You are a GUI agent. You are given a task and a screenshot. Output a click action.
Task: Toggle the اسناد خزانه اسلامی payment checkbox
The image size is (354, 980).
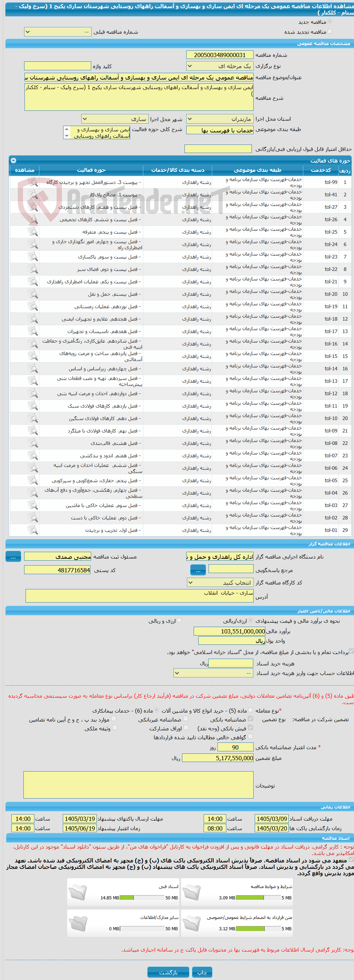tap(351, 651)
